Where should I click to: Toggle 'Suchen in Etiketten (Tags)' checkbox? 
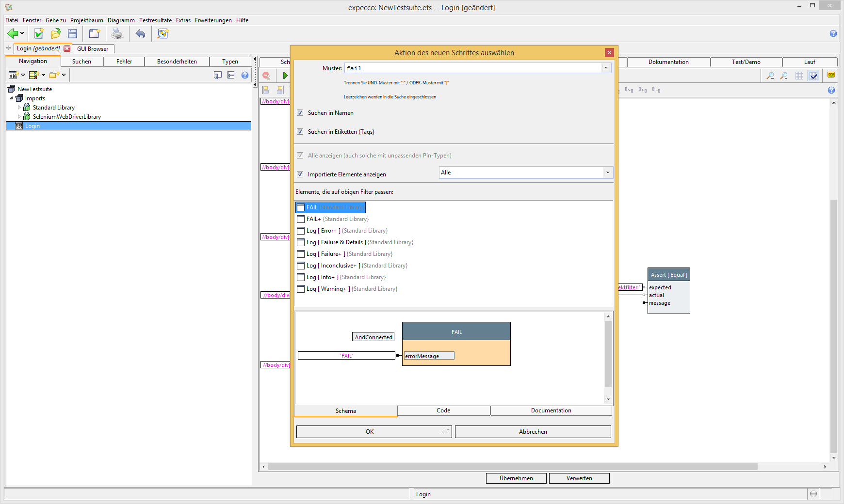click(300, 132)
